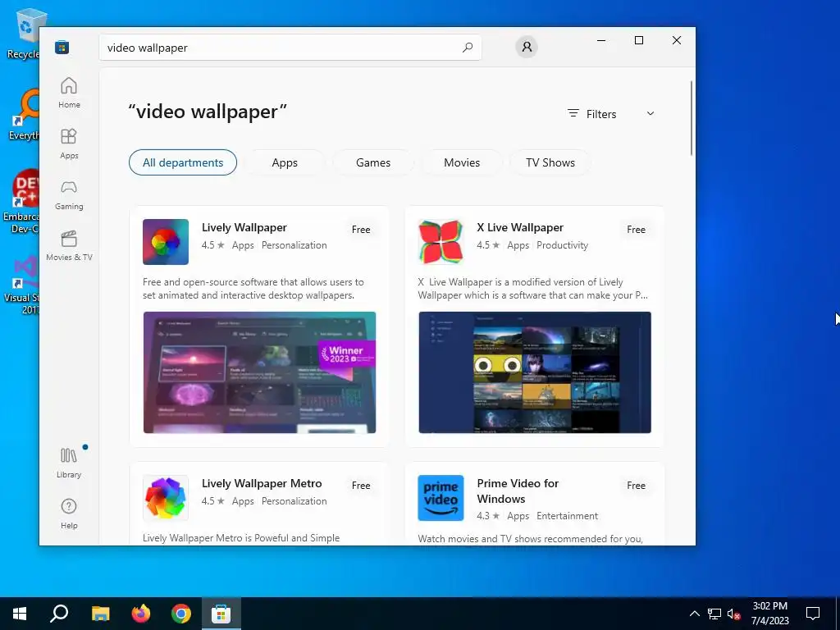
Task: Click the X Live Wallpaper screenshot thumbnail
Action: click(535, 372)
